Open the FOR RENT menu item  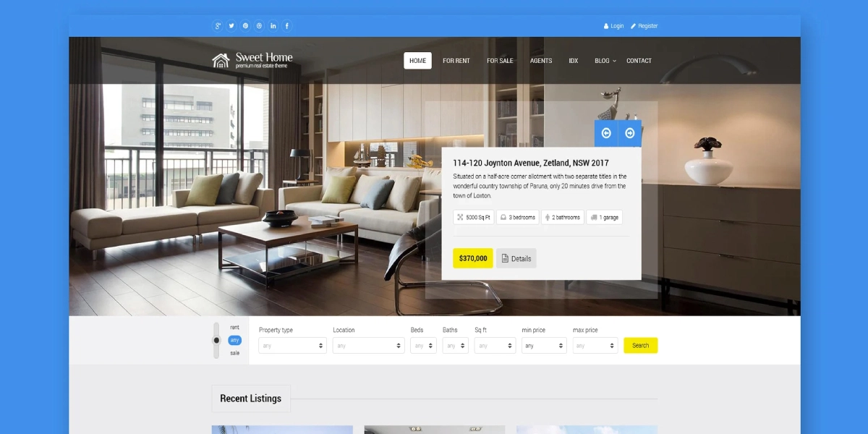pos(456,61)
